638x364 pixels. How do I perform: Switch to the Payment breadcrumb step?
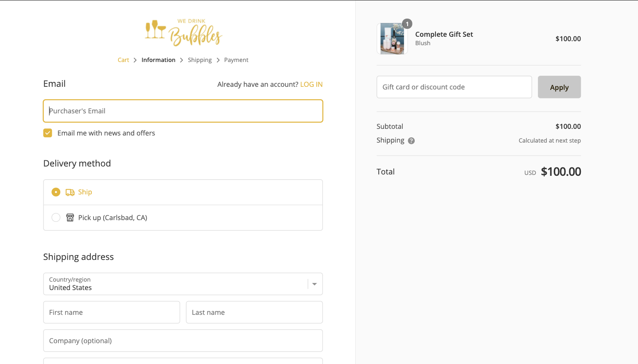(236, 60)
